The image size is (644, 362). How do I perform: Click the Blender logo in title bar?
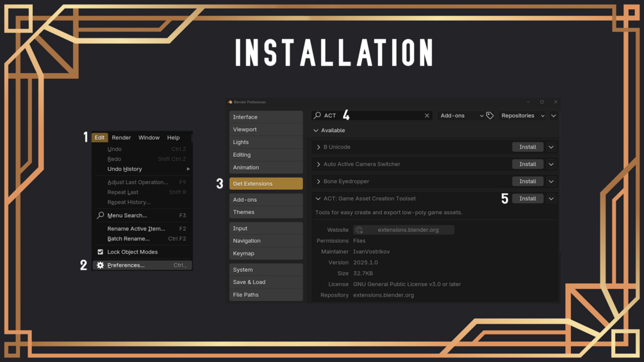coord(230,102)
